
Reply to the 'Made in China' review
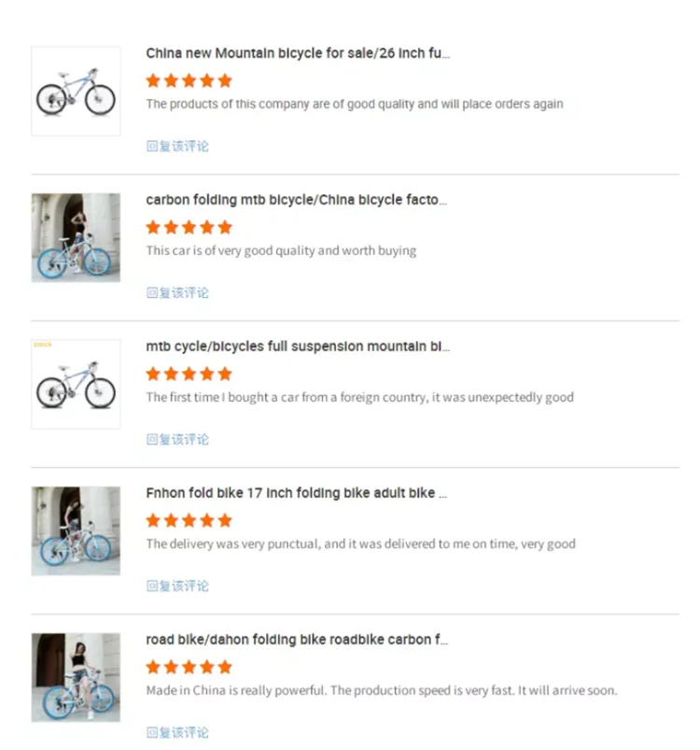pos(177,732)
